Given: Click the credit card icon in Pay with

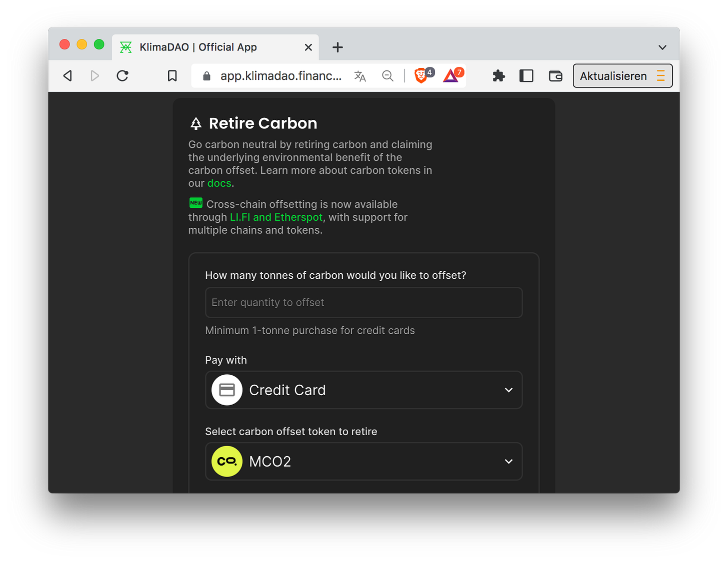Looking at the screenshot, I should [x=227, y=390].
